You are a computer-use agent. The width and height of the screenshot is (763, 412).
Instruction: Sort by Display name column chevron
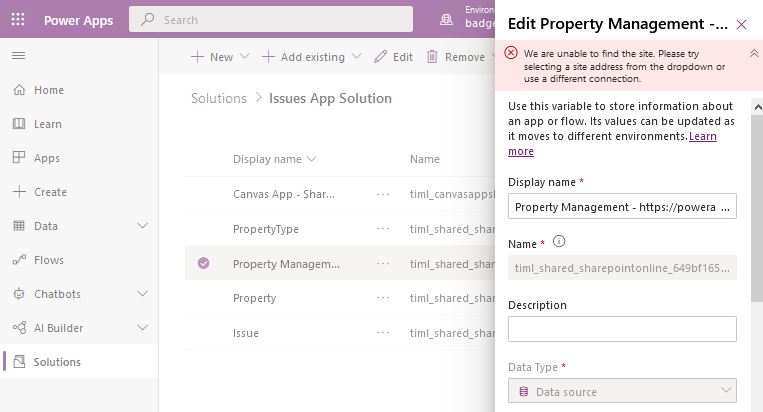(312, 159)
